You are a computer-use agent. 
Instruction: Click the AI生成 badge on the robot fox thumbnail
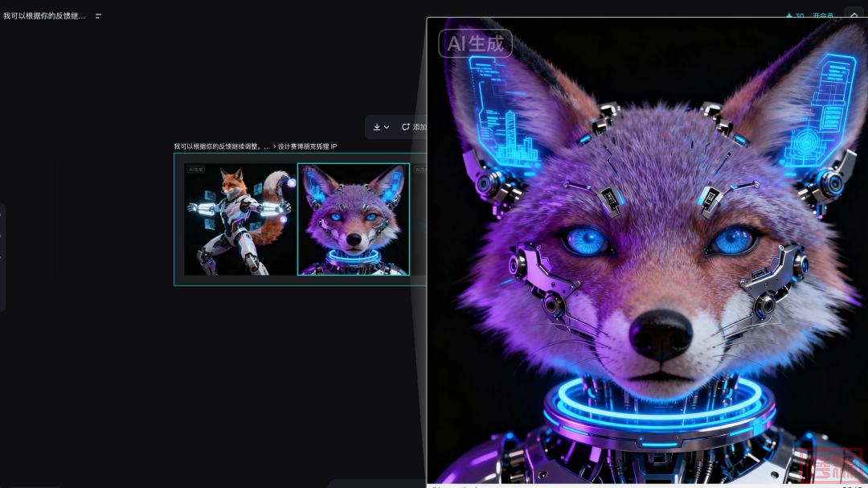point(196,170)
